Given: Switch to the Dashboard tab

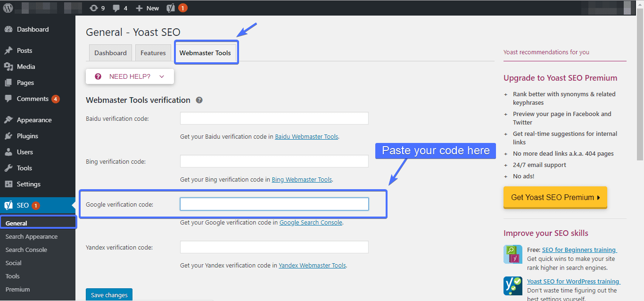Looking at the screenshot, I should (x=110, y=53).
